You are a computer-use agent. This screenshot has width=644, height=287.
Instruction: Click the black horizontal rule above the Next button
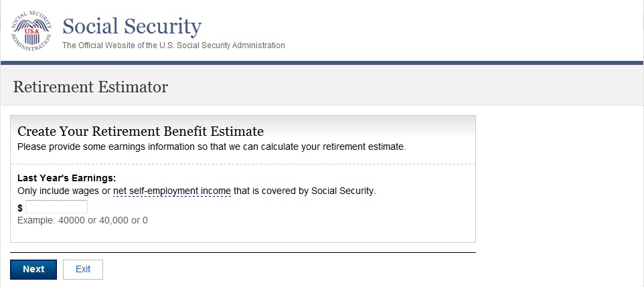coord(242,253)
